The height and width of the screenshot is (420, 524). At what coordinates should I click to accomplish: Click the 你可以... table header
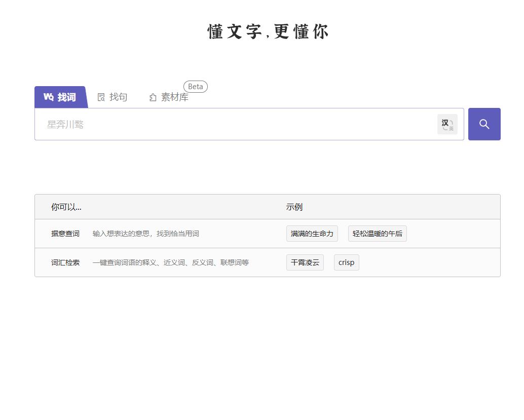(x=65, y=207)
